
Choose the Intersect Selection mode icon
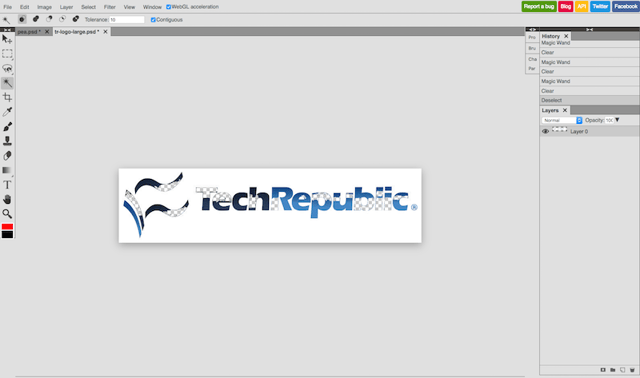point(62,19)
